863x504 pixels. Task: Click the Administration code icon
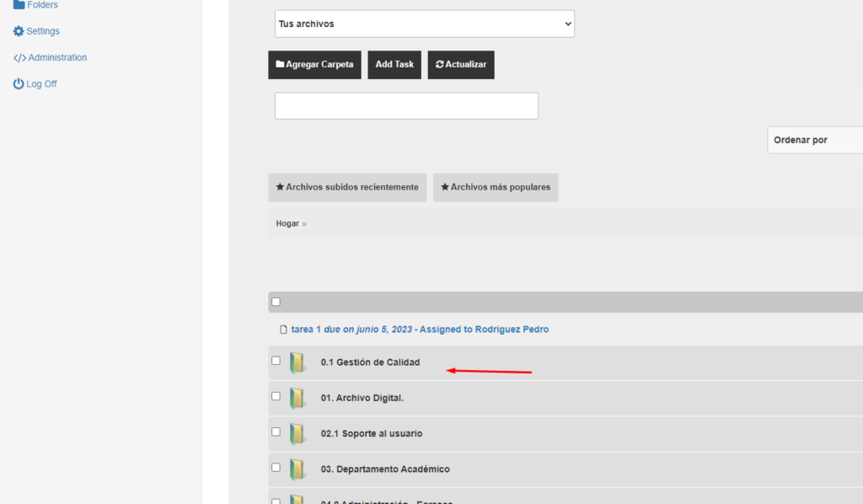(20, 58)
